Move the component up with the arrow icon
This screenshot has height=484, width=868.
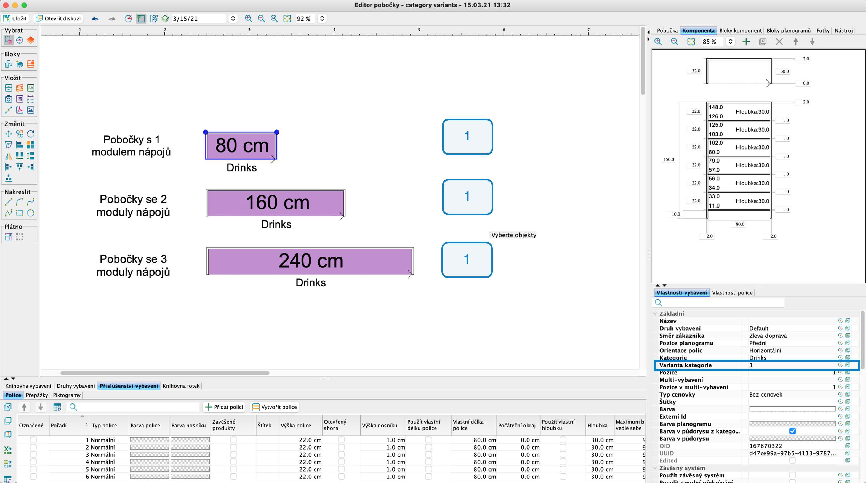pyautogui.click(x=795, y=42)
